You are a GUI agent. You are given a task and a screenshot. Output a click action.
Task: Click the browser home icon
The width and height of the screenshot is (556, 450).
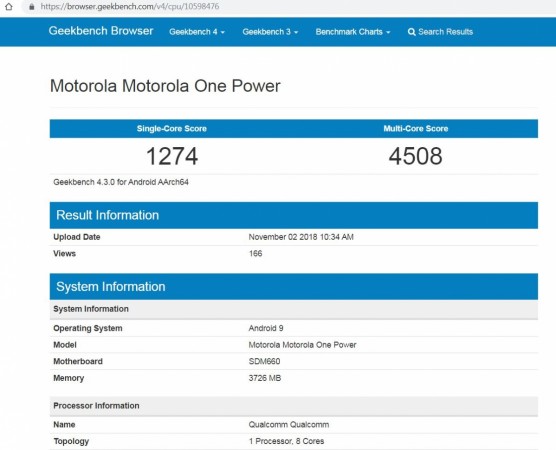tap(9, 6)
